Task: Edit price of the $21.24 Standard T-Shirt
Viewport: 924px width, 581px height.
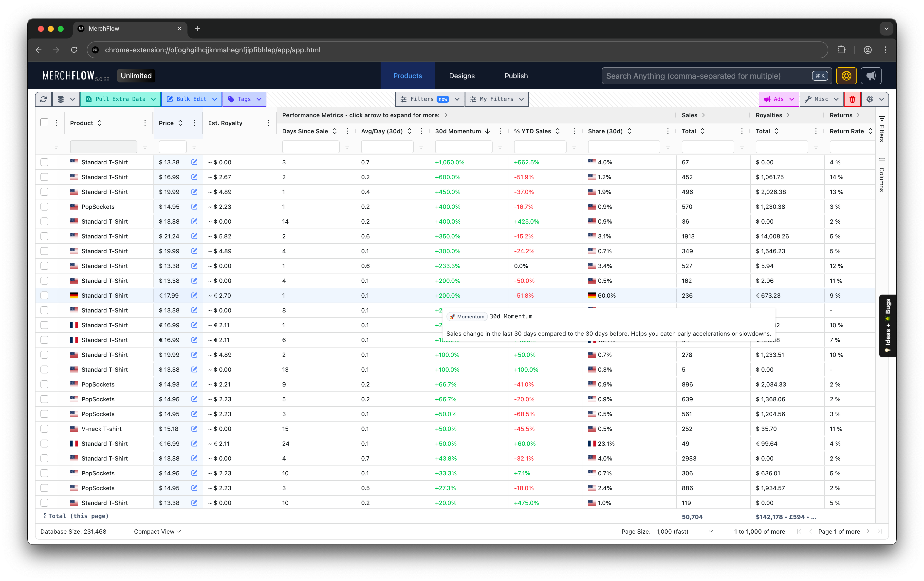Action: click(x=194, y=236)
